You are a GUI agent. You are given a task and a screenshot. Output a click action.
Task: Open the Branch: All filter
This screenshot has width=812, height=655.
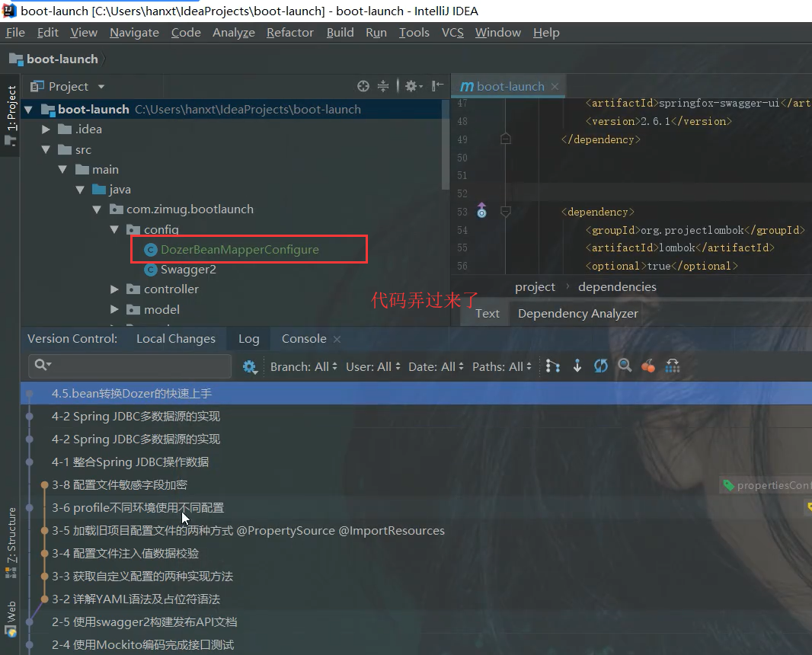tap(303, 366)
